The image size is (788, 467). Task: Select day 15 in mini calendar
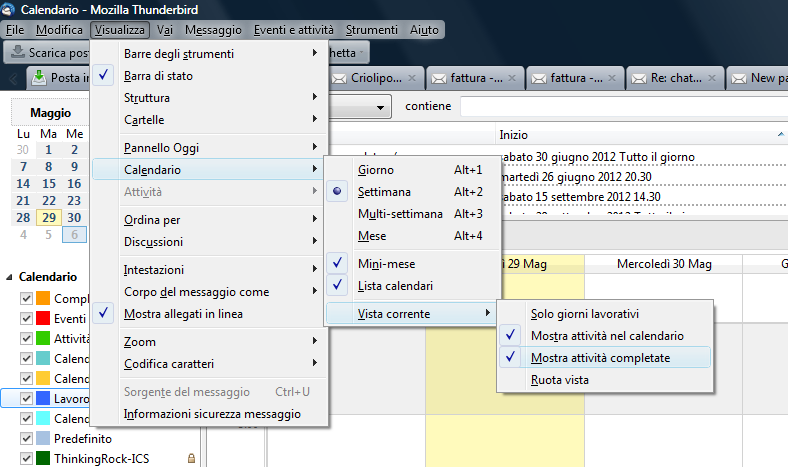tap(49, 184)
